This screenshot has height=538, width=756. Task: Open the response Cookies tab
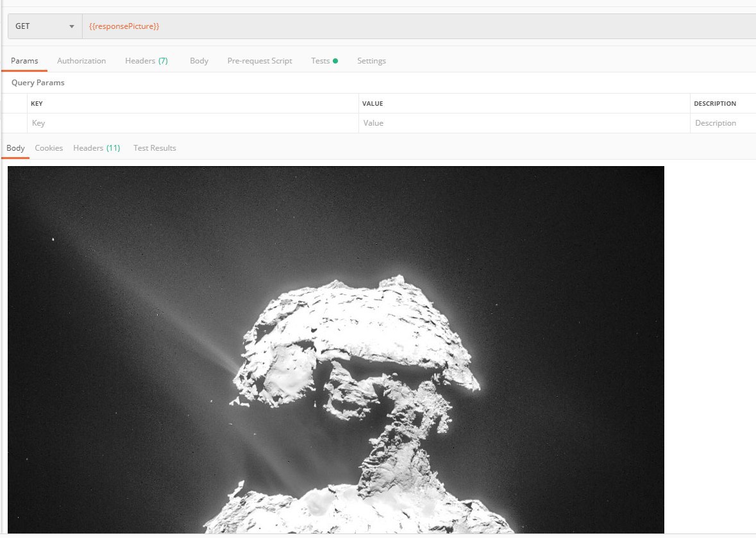pos(49,148)
